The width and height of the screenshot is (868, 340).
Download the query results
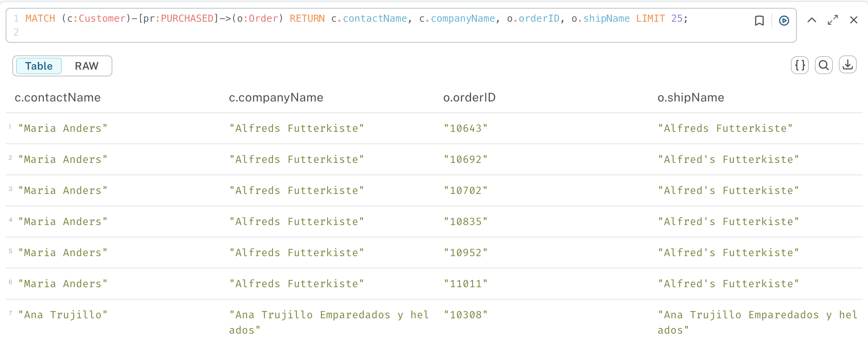(847, 66)
